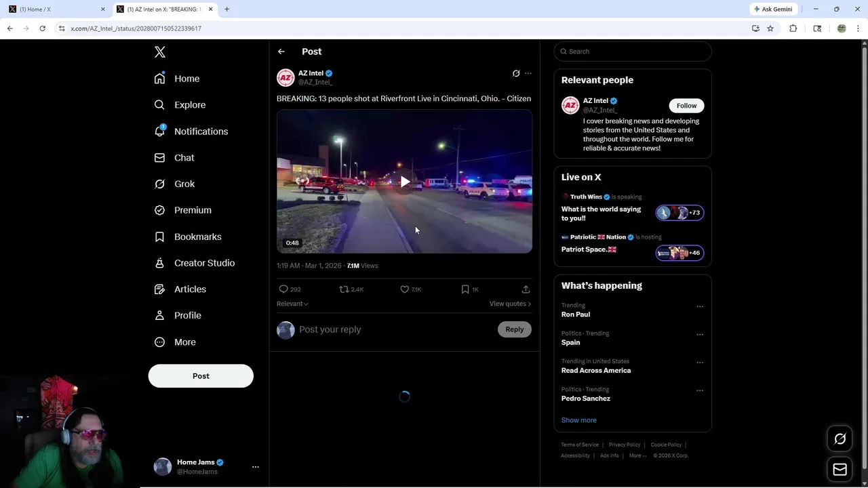Open Notifications in left navigation
The height and width of the screenshot is (488, 868).
(191, 131)
